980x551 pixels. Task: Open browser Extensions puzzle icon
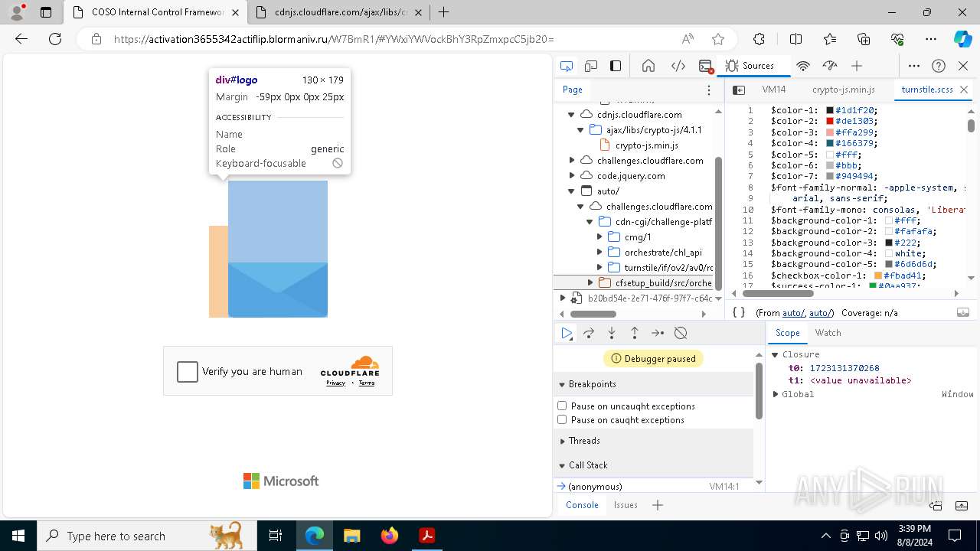[759, 39]
